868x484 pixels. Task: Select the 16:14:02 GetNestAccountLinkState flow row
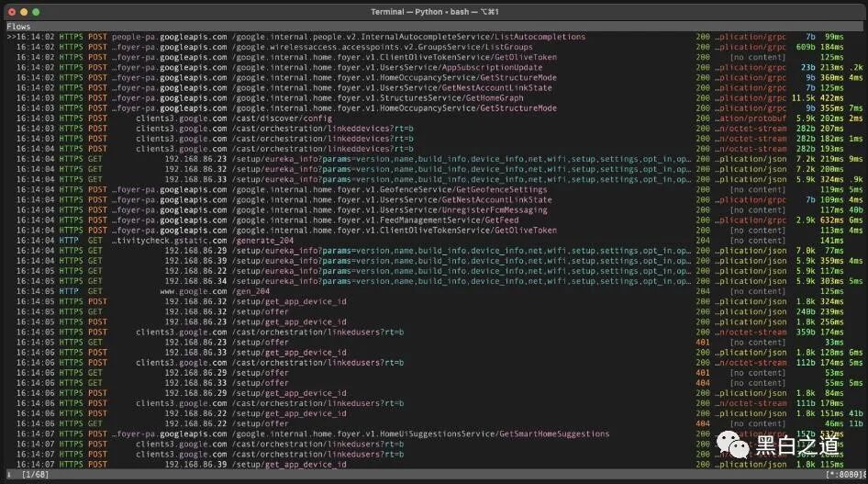tap(434, 87)
